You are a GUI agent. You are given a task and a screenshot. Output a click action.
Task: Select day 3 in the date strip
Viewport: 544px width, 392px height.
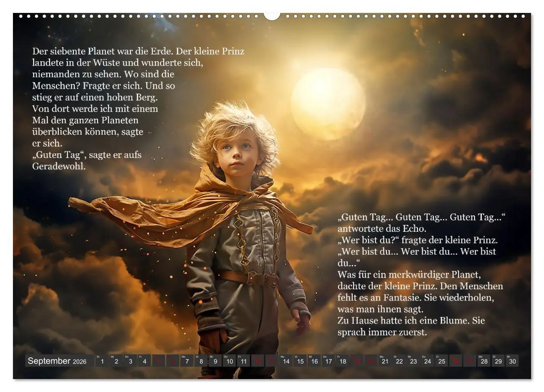click(x=130, y=361)
